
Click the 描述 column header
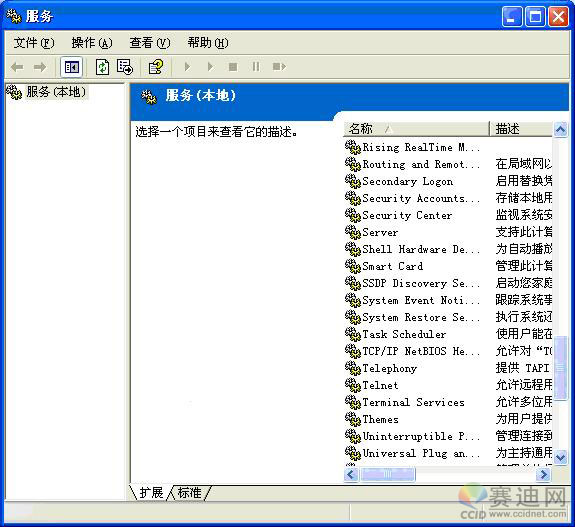(x=521, y=129)
